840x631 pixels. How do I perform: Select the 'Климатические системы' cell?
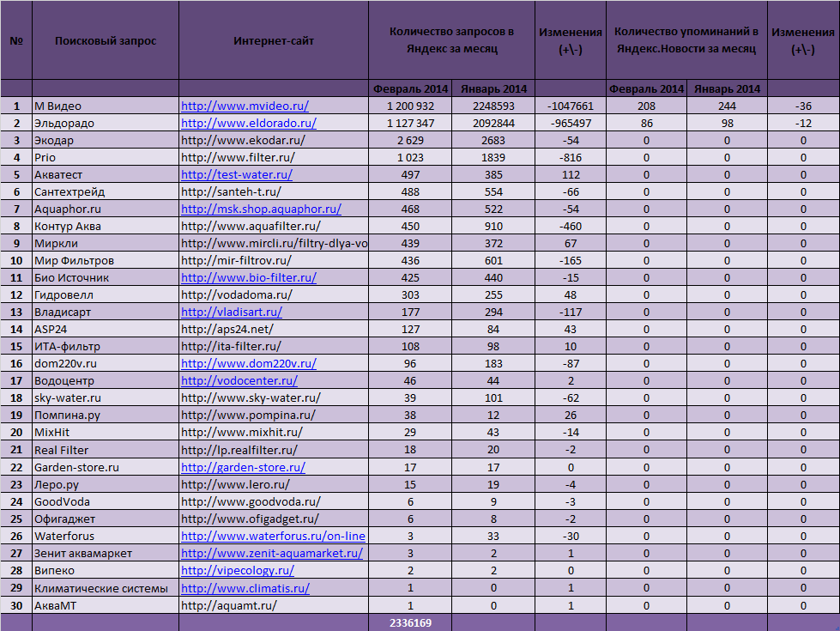coord(106,588)
